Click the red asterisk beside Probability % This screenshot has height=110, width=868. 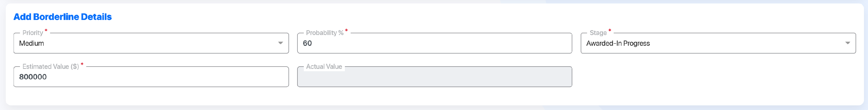[x=346, y=31]
